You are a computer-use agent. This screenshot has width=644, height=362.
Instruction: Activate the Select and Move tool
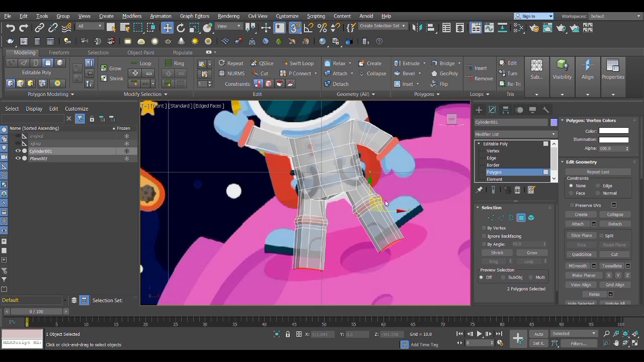coord(168,28)
